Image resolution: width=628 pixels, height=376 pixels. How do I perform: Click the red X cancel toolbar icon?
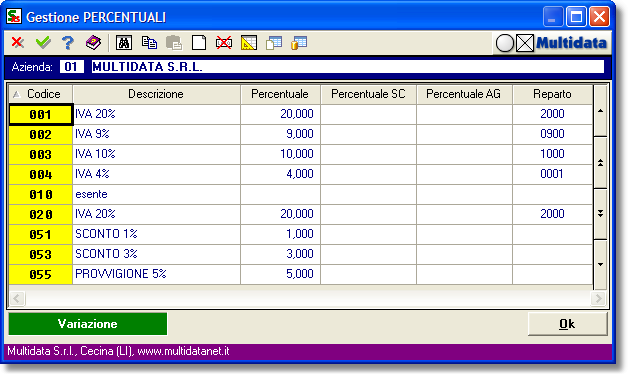point(18,42)
